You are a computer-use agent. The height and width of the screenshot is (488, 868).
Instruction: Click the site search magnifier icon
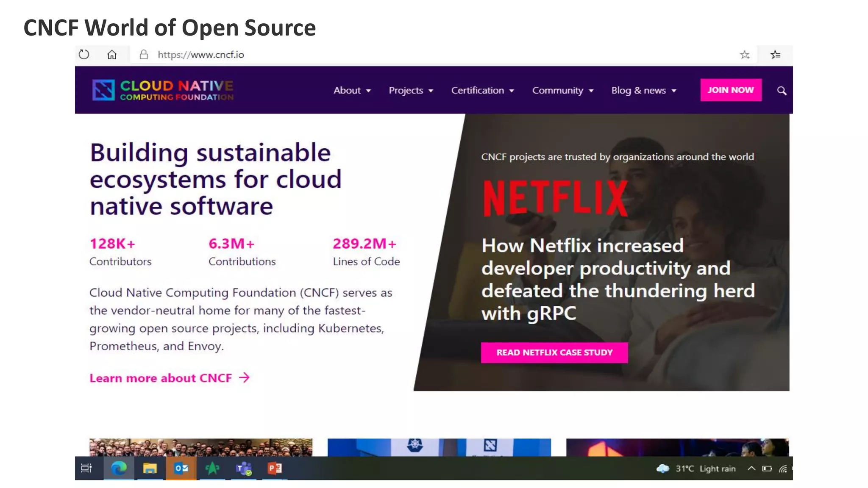point(782,91)
